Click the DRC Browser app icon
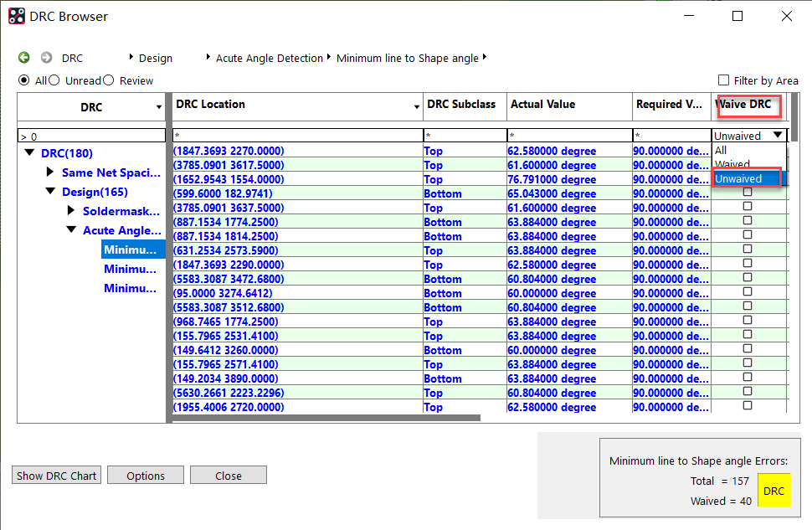This screenshot has width=812, height=530. (16, 16)
